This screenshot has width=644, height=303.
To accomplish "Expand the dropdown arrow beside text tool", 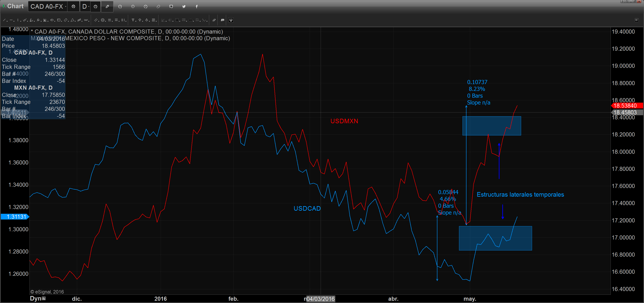I will [x=136, y=21].
